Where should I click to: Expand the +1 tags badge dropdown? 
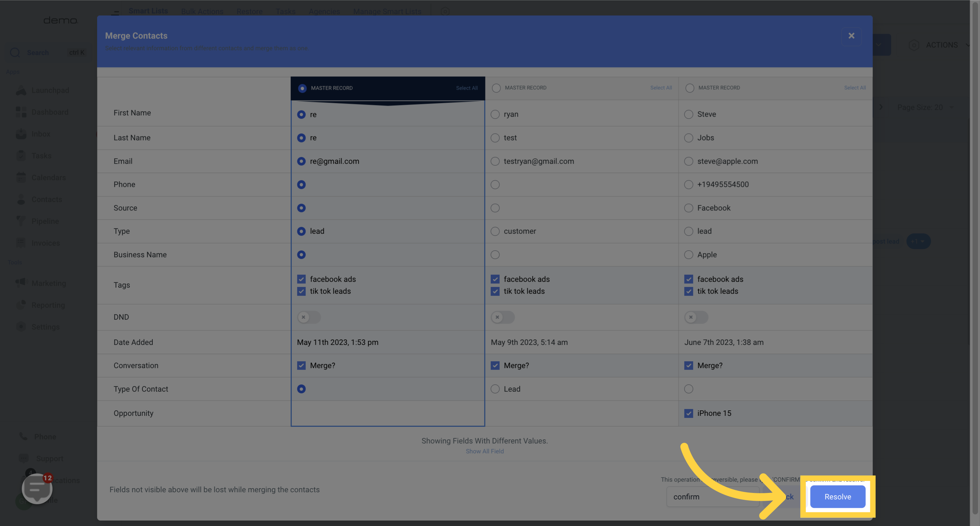(x=918, y=241)
